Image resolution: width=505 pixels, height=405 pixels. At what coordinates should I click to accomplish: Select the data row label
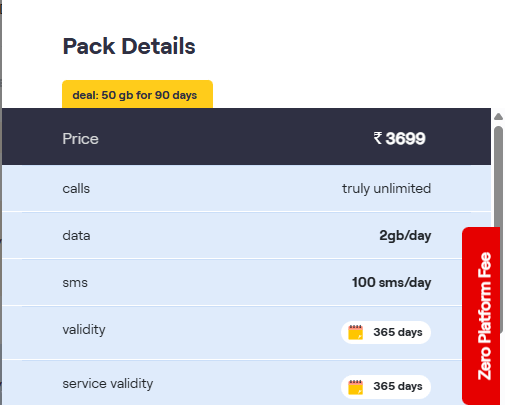[76, 236]
